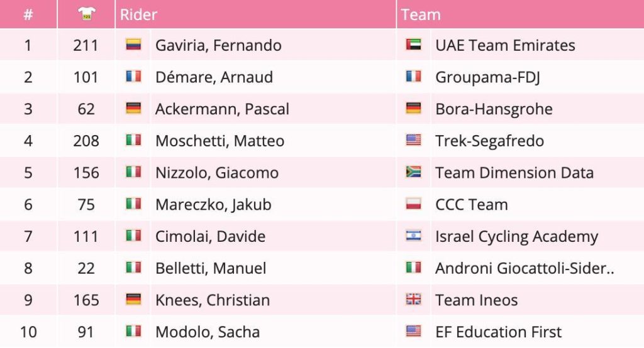Open the Bora-Hansgrohe team page

(x=494, y=109)
